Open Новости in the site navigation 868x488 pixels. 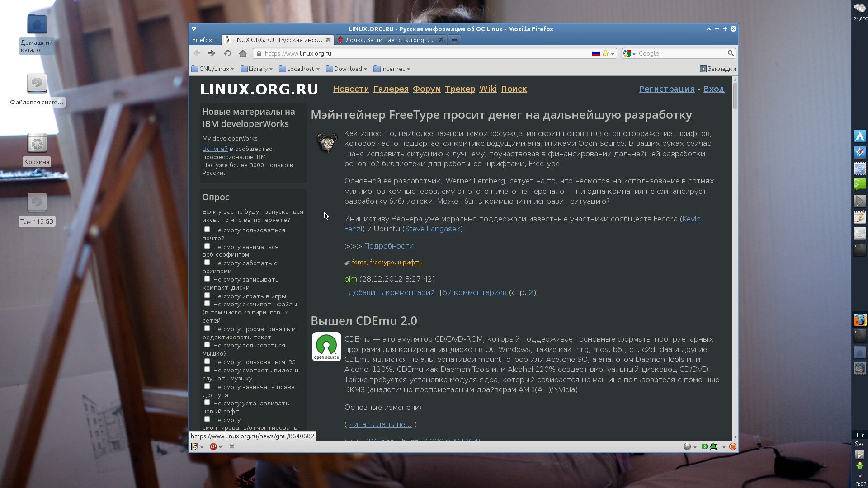tap(351, 89)
